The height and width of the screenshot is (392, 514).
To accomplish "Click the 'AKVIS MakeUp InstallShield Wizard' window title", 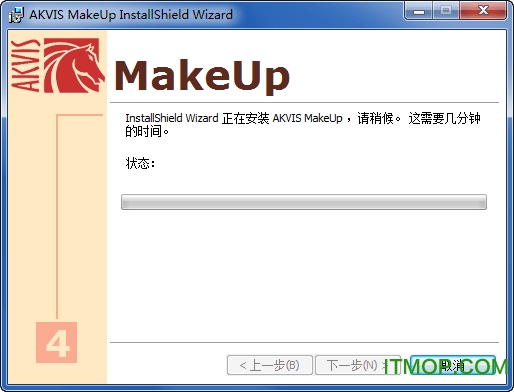I will click(131, 15).
